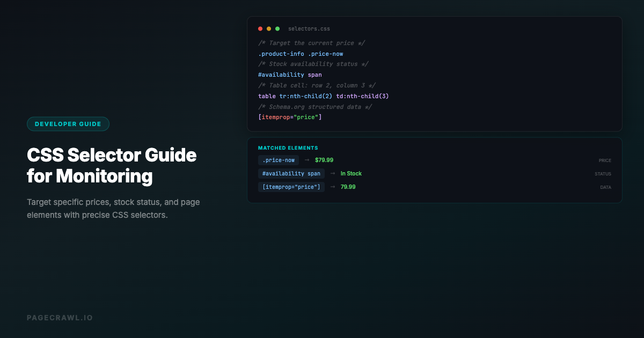Click the arrow next to .price-now
Image resolution: width=644 pixels, height=338 pixels.
307,160
